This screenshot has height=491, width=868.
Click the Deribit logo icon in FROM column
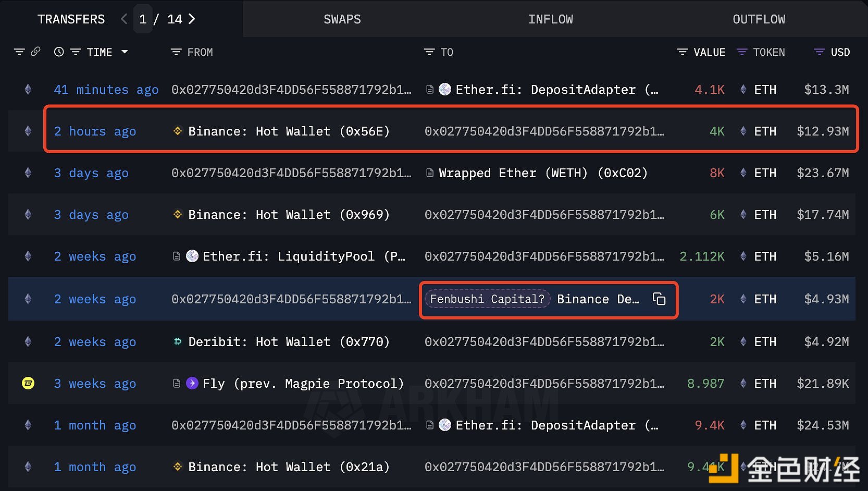(x=178, y=342)
